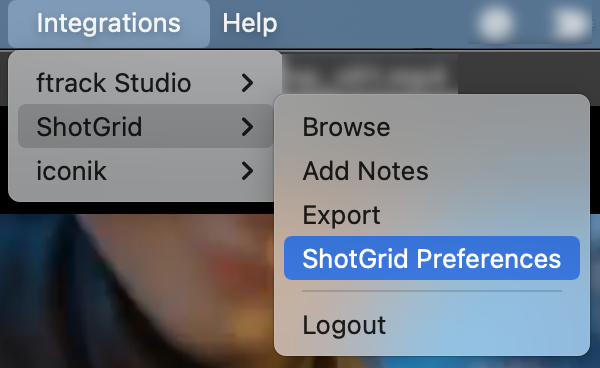The image size is (600, 368).
Task: Choose Add Notes in ShotGrid submenu
Action: click(x=432, y=171)
